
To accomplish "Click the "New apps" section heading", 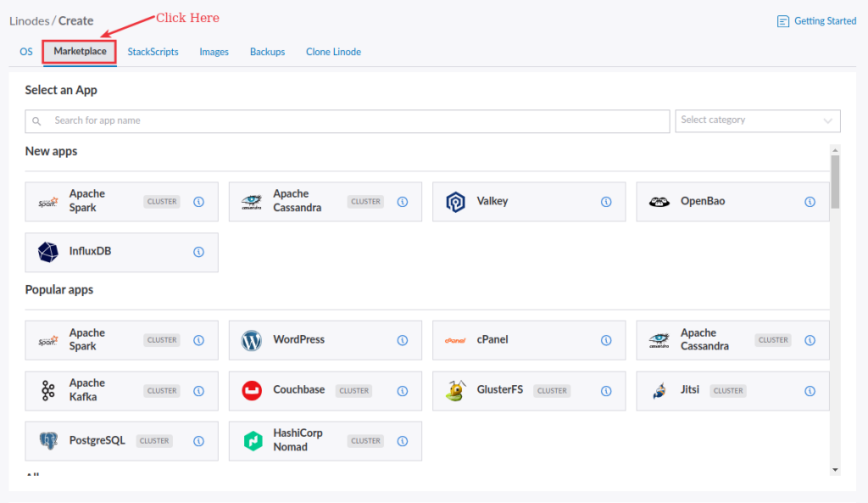I will tap(51, 151).
